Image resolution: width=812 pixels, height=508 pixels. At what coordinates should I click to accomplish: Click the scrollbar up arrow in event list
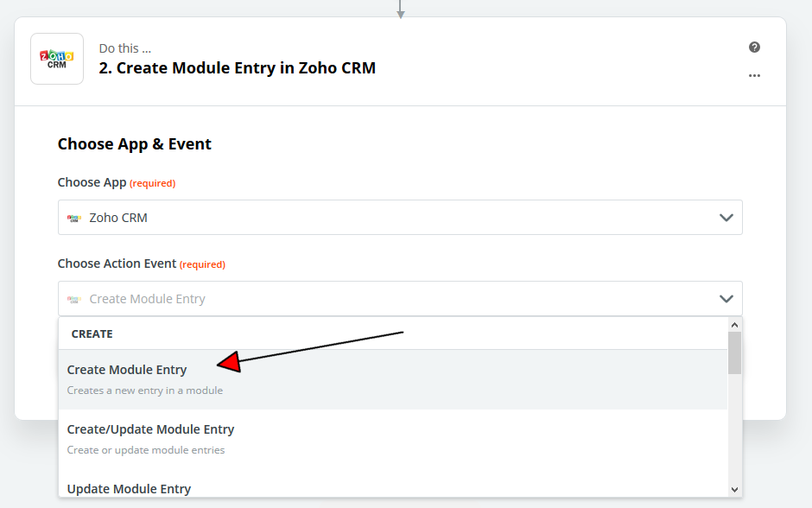tap(735, 325)
